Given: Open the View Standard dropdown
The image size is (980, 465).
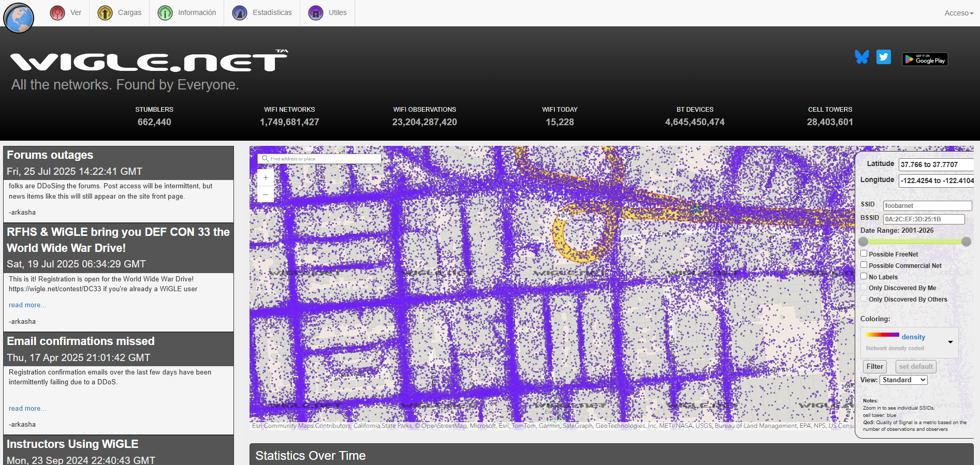Looking at the screenshot, I should point(903,380).
